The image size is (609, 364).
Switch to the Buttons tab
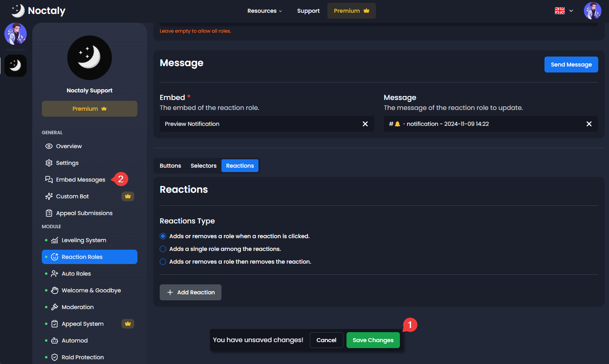(x=170, y=166)
